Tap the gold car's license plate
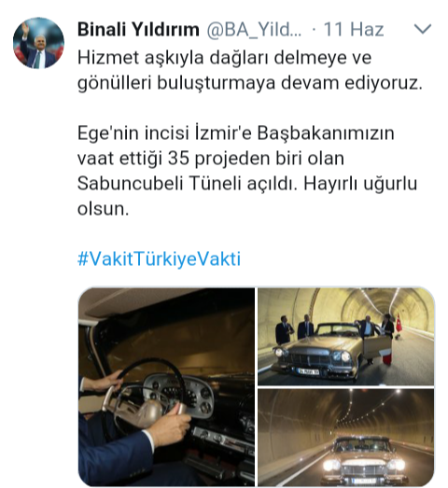448x488 pixels. 308,371
